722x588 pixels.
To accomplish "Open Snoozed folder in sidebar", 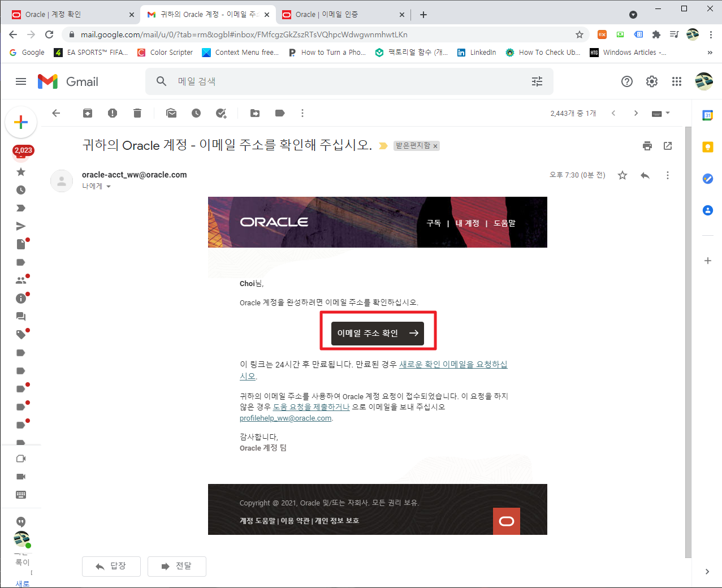I will point(21,190).
